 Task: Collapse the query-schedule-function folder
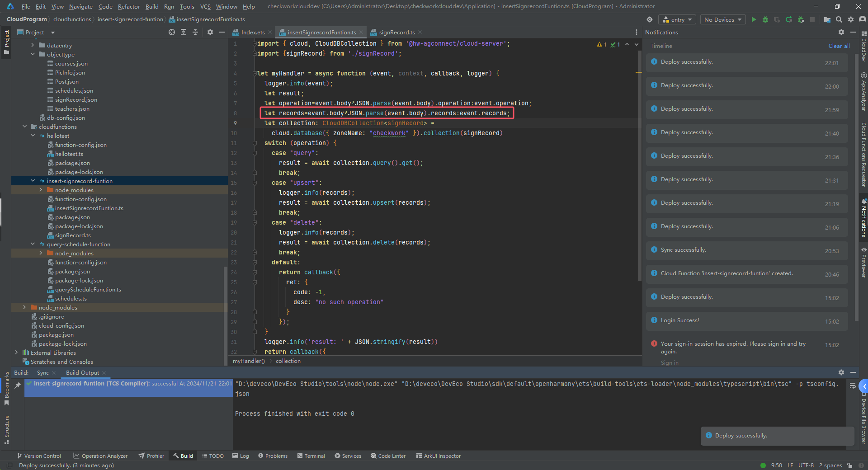pyautogui.click(x=33, y=244)
